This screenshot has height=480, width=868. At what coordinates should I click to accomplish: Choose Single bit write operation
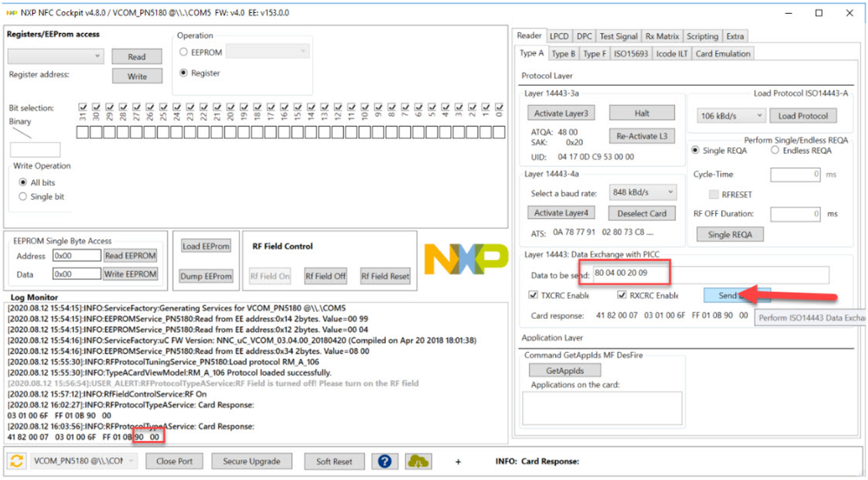pyautogui.click(x=23, y=197)
